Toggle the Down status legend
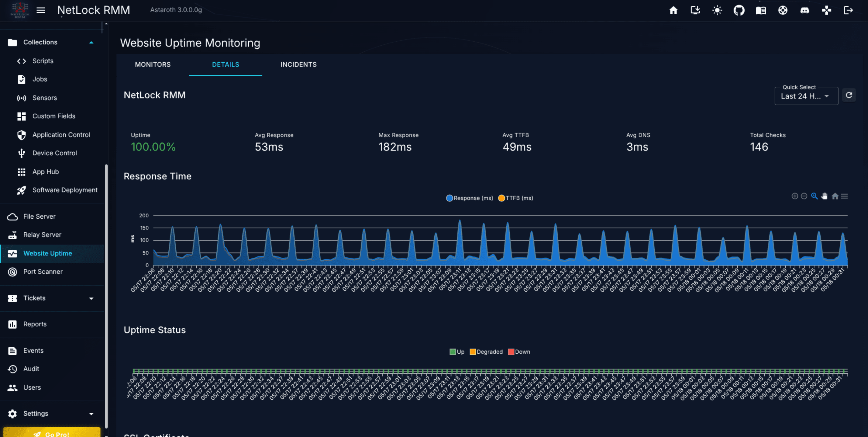The height and width of the screenshot is (437, 868). pos(519,352)
